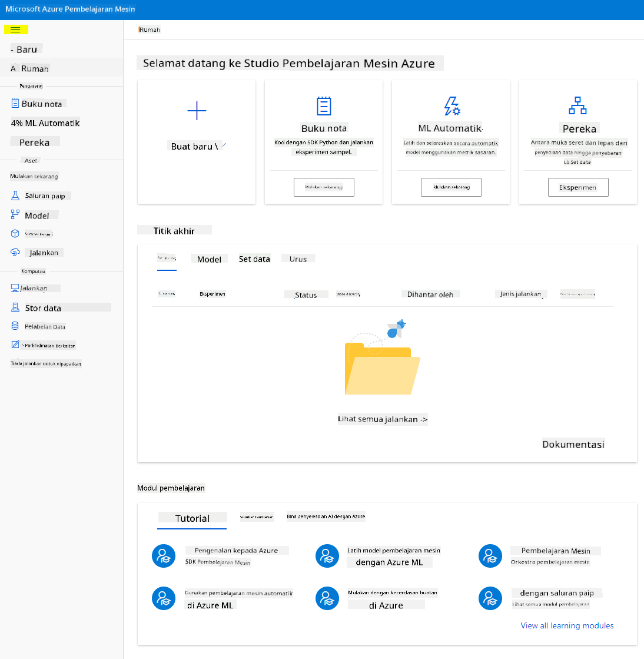This screenshot has height=659, width=644.
Task: Select Bina penyelesaian AI dengan Azure tab
Action: (x=326, y=516)
